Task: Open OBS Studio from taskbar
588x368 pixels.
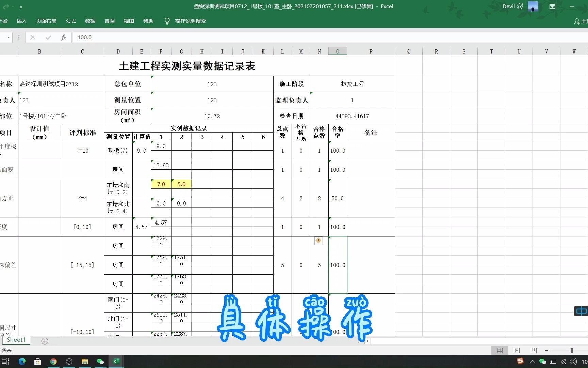Action: pos(69,362)
